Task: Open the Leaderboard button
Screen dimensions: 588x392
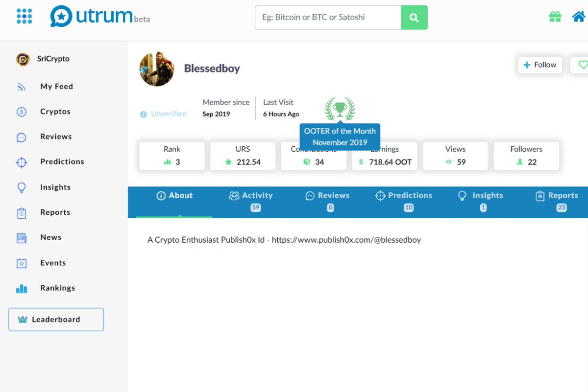Action: coord(56,320)
